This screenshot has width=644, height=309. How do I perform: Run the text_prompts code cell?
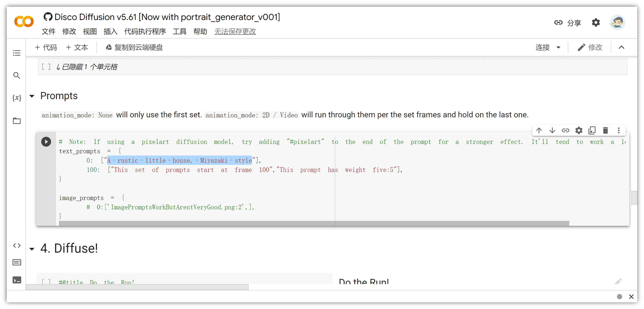(46, 142)
